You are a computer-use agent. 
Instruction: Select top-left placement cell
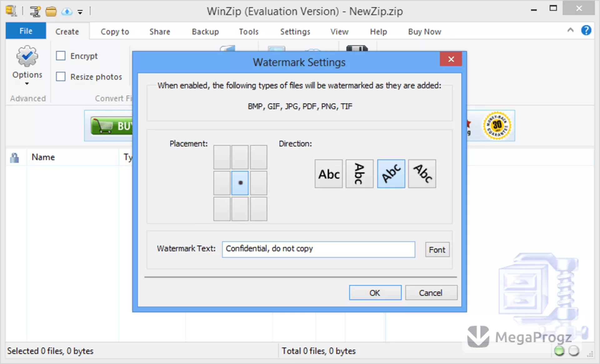pos(222,157)
